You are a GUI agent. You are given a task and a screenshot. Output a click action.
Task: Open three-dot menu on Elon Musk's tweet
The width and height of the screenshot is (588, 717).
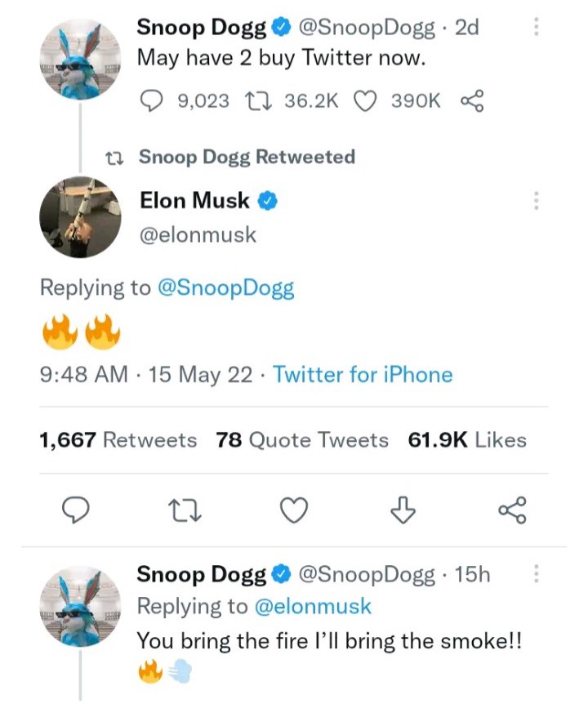[536, 200]
